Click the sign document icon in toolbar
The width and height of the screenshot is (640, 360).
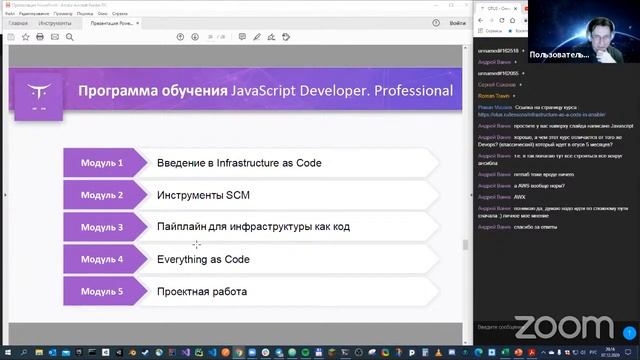pos(271,37)
